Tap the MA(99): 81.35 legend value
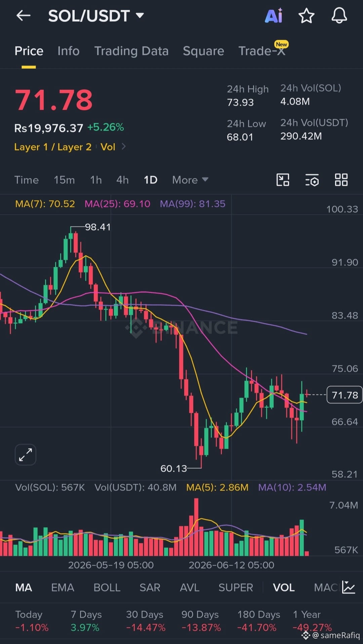363x644 pixels. [x=193, y=204]
